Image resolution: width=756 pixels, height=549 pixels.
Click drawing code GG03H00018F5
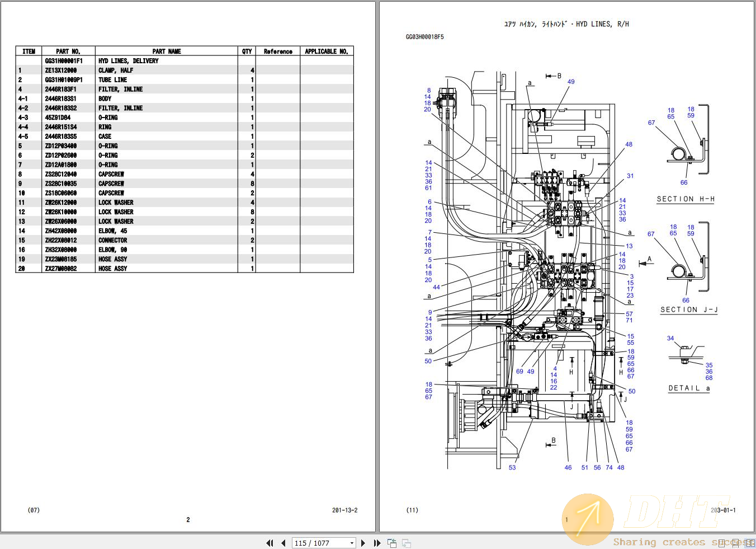point(425,37)
